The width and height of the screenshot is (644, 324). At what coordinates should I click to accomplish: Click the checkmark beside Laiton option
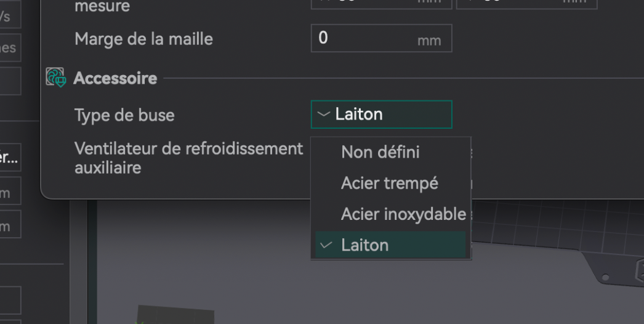click(x=326, y=245)
